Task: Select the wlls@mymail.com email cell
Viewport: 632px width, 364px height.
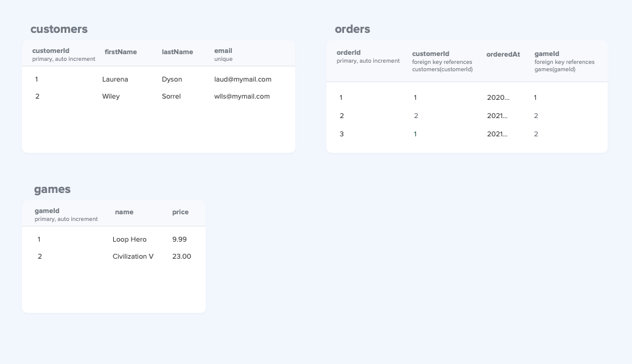Action: (x=242, y=97)
